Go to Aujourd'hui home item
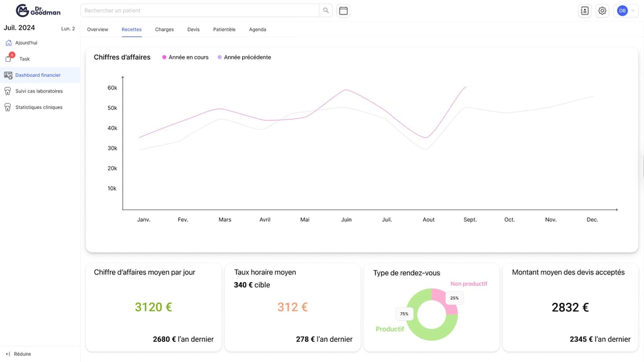 (26, 43)
